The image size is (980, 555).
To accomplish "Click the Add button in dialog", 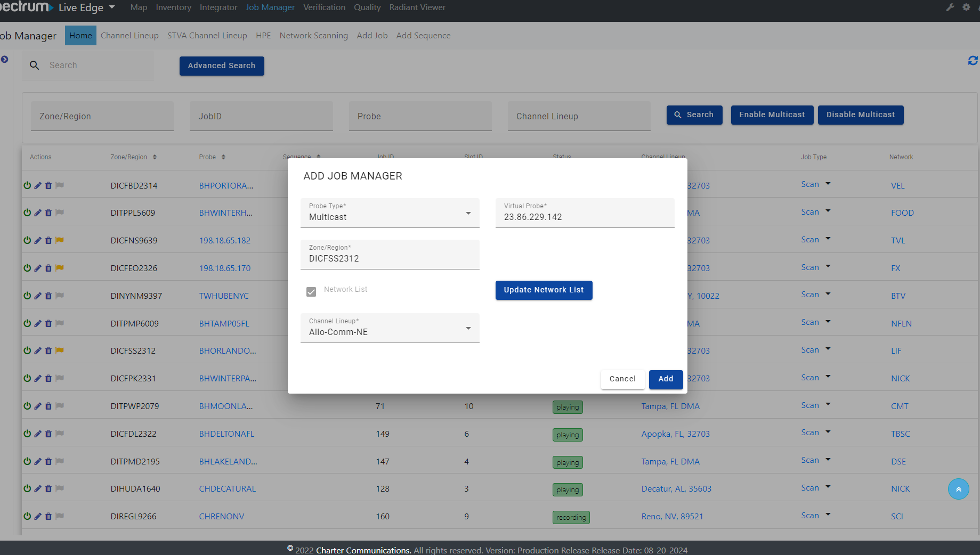I will [x=666, y=379].
